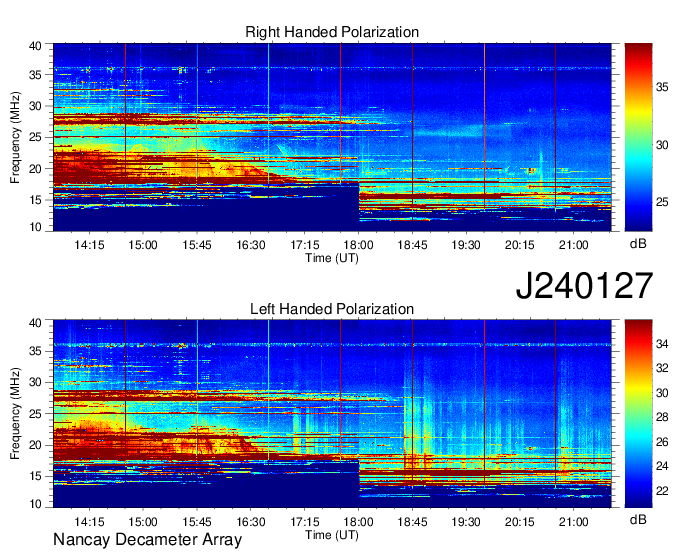Click the 15:45 tick on Right Handed time axis
680x552 pixels.
(x=197, y=245)
